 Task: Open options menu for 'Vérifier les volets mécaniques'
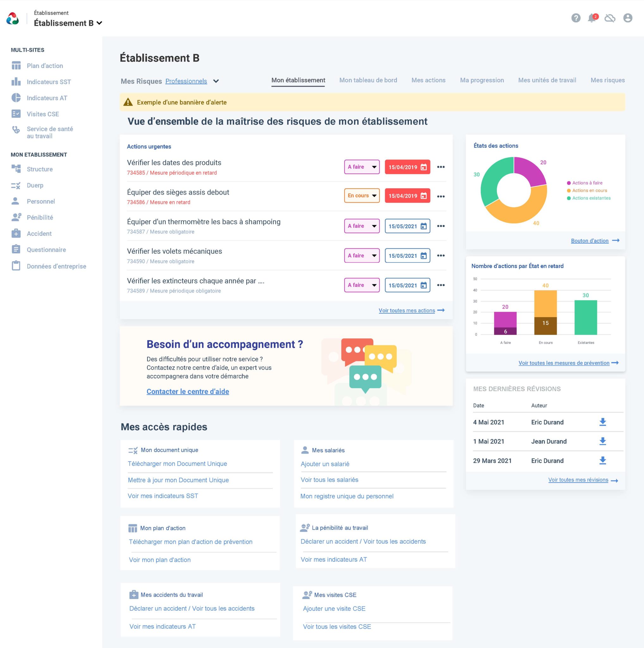coord(441,255)
